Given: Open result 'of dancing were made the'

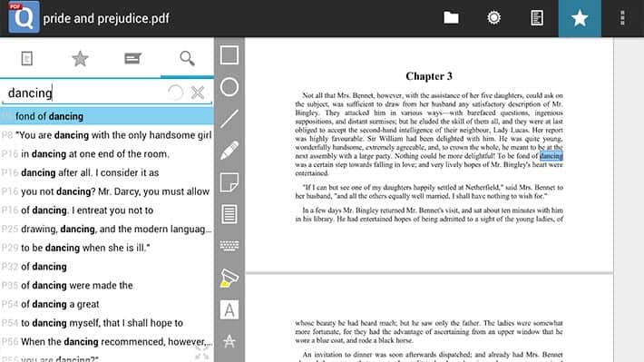Looking at the screenshot, I should (x=107, y=285).
